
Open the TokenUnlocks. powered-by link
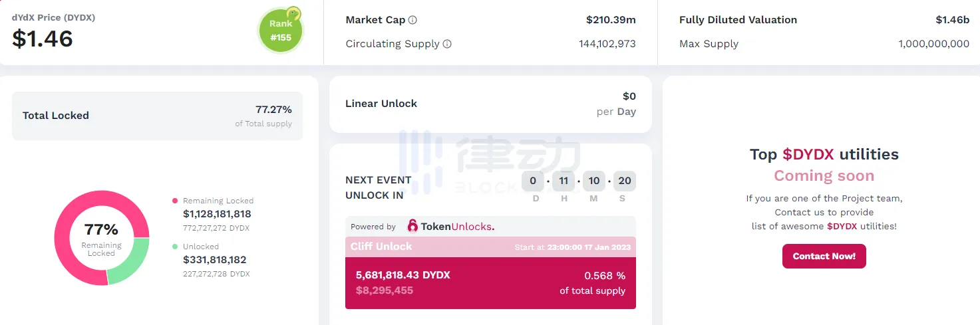point(456,227)
